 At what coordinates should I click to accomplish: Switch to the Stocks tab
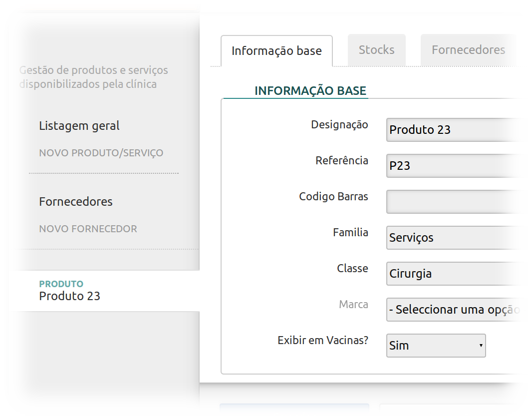[x=376, y=50]
